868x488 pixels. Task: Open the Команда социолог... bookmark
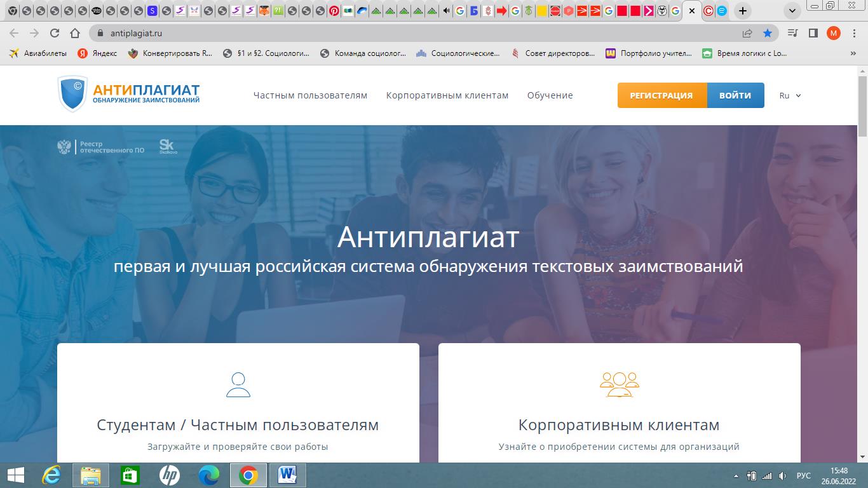(x=363, y=53)
